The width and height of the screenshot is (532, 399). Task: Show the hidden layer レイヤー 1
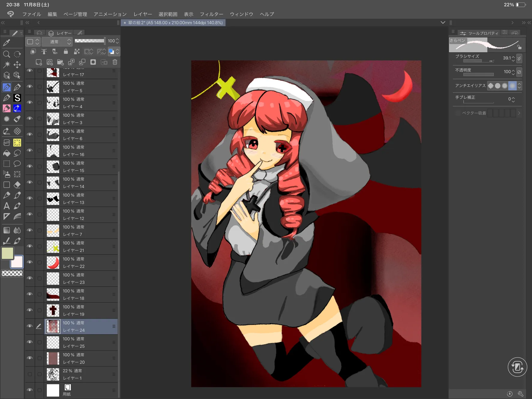(x=29, y=374)
